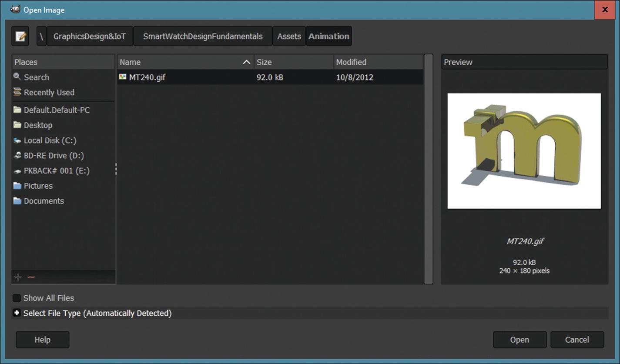Go to root backslash path button
This screenshot has height=364, width=620.
(41, 36)
